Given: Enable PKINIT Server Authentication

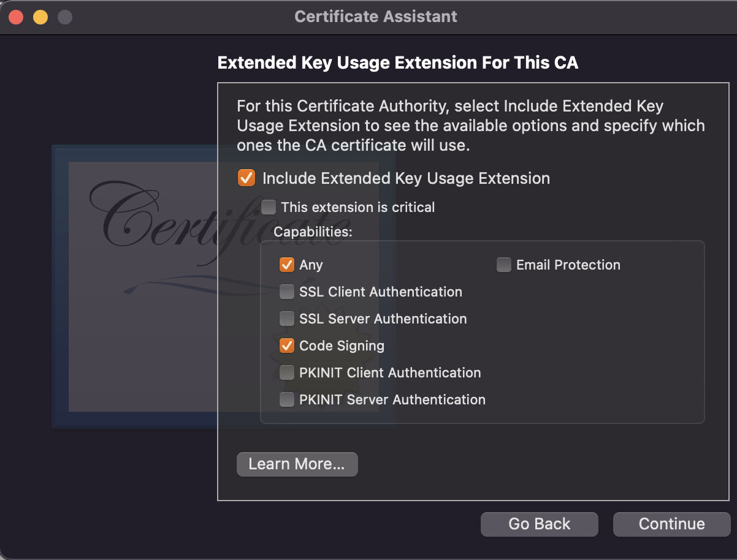Looking at the screenshot, I should (286, 399).
